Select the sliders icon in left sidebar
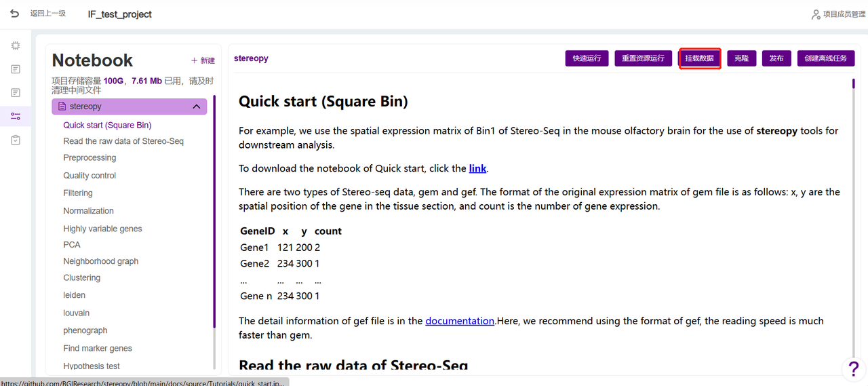The height and width of the screenshot is (386, 868). [16, 117]
